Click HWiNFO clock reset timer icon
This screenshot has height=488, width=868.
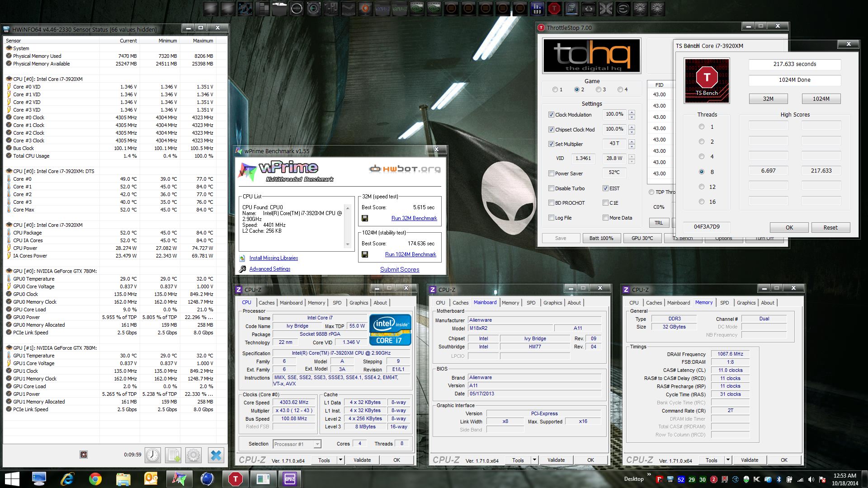tap(152, 455)
